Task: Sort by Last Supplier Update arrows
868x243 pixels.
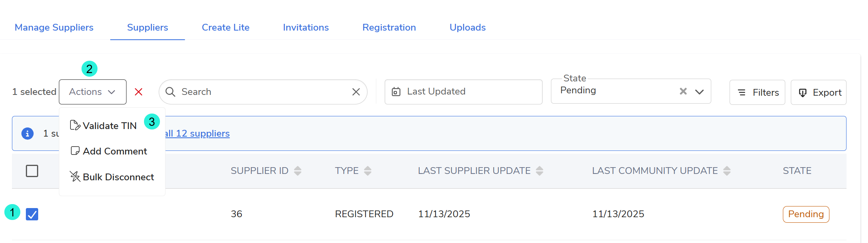Action: 539,171
